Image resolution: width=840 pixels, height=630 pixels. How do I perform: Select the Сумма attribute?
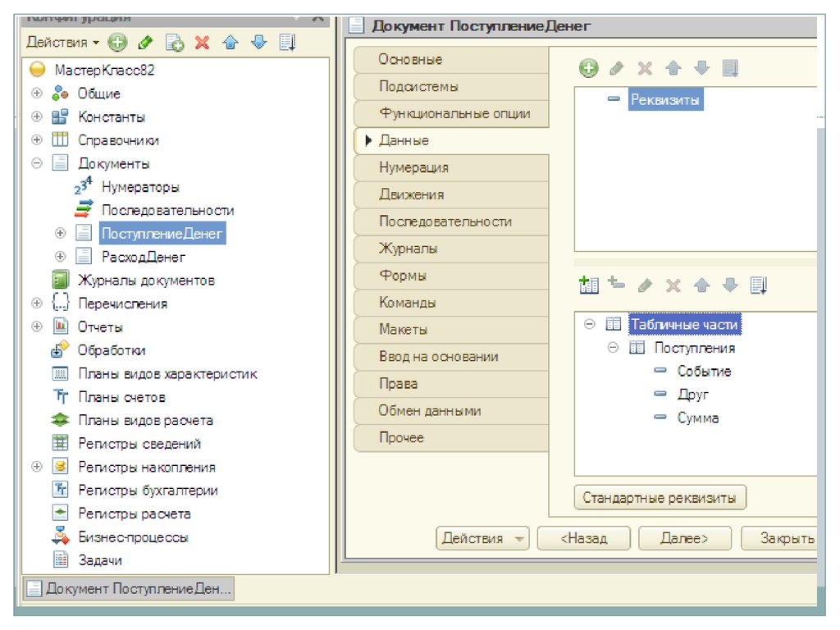pyautogui.click(x=697, y=418)
